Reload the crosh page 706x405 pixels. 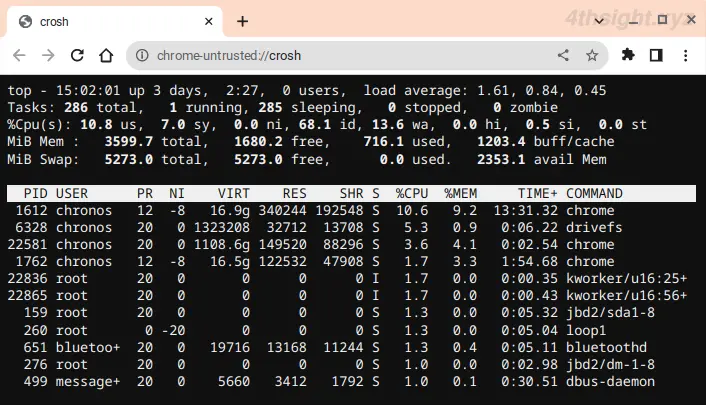(77, 55)
